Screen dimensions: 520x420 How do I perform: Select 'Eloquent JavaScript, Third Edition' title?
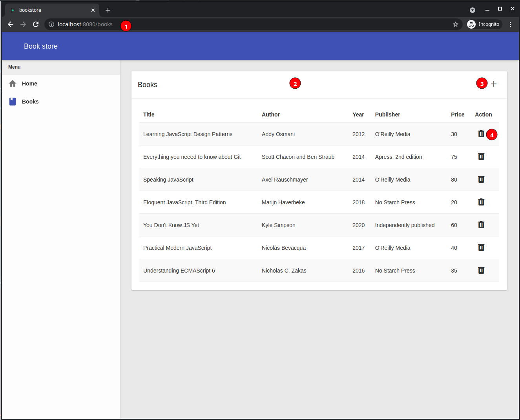[184, 202]
